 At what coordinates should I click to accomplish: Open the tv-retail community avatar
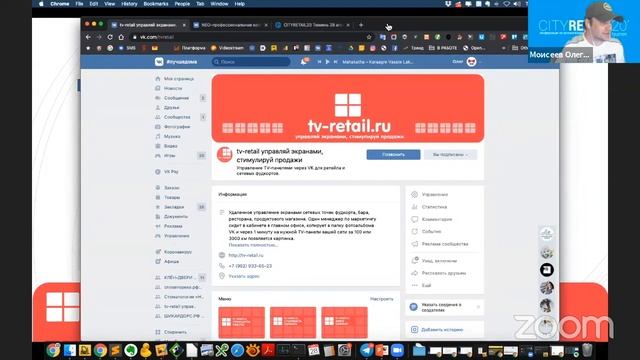click(224, 154)
